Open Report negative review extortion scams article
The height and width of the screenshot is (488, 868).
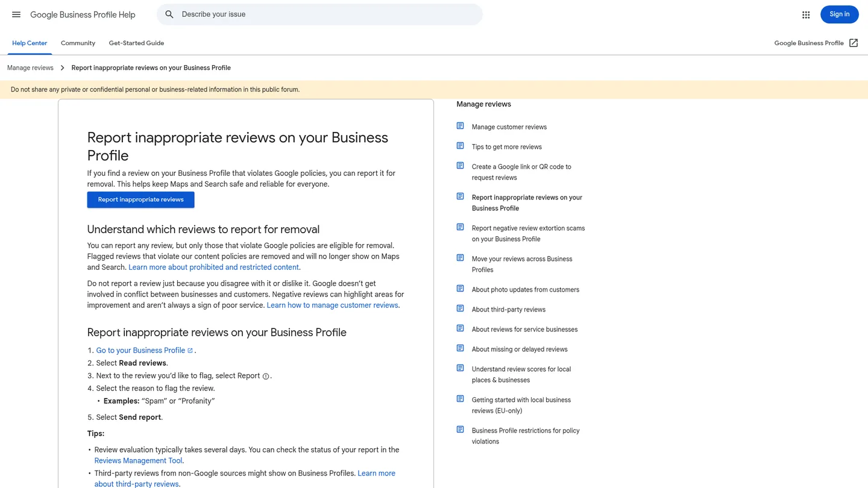tap(528, 234)
